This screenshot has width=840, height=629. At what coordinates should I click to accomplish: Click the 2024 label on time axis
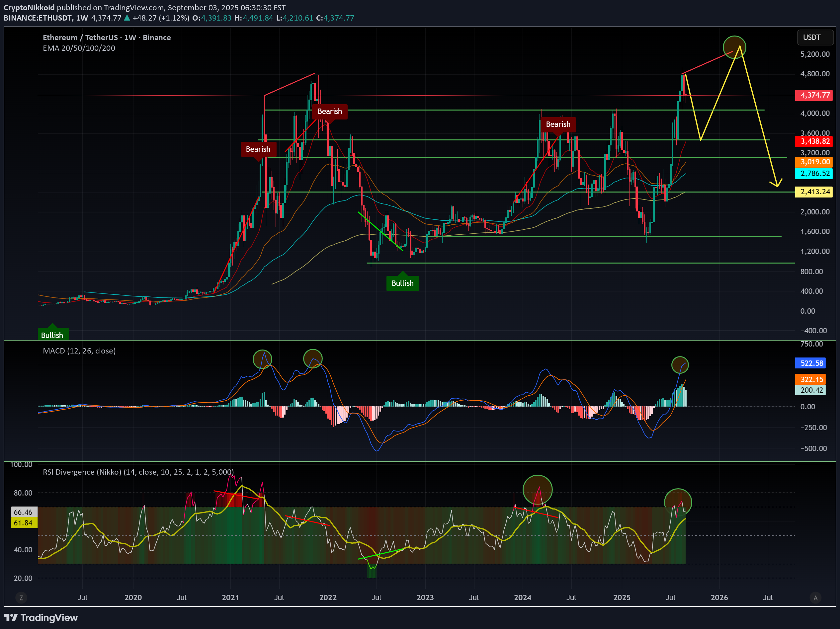click(x=523, y=597)
